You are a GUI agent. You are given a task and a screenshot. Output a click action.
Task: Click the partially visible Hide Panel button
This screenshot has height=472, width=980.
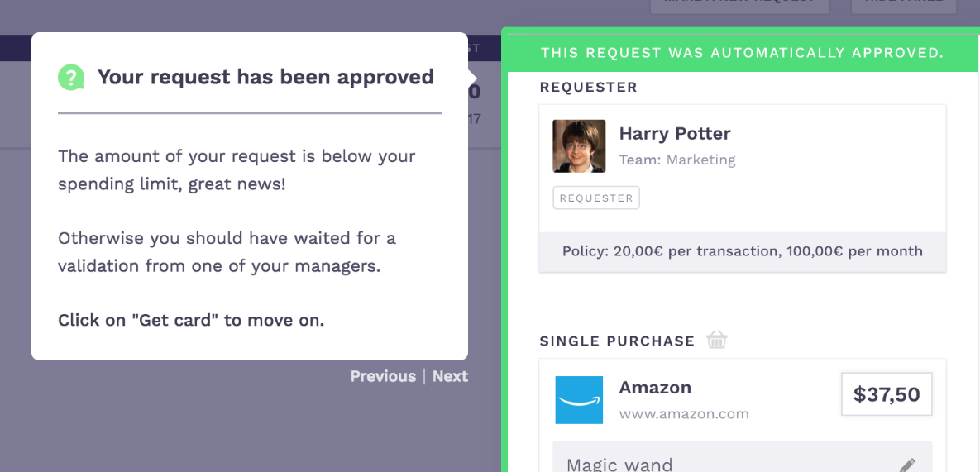[x=903, y=5]
